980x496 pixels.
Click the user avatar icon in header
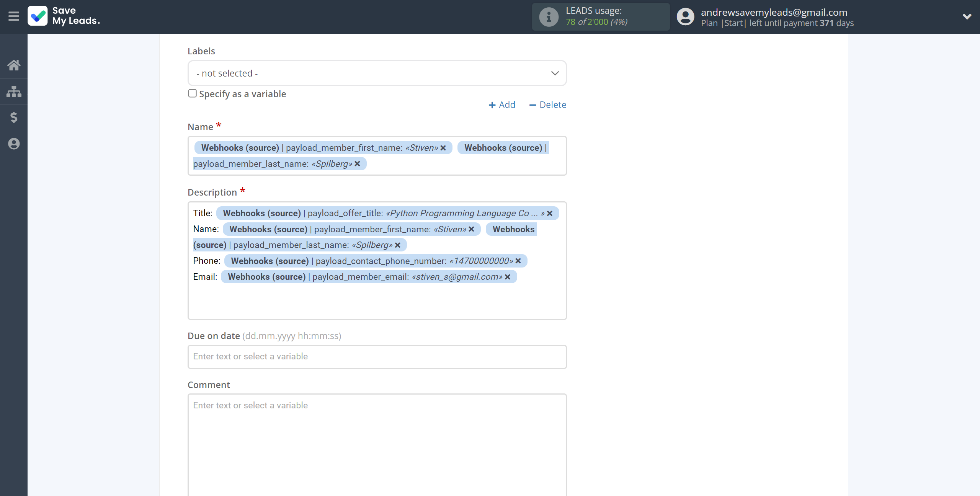(685, 17)
